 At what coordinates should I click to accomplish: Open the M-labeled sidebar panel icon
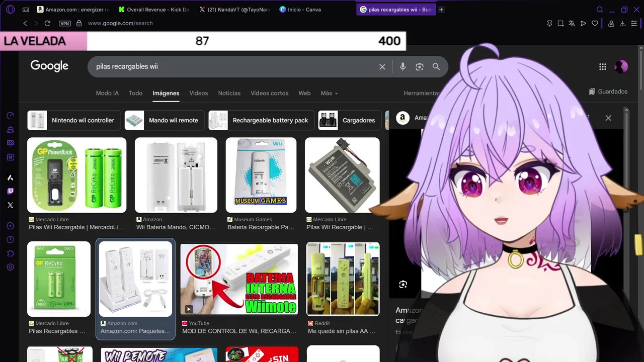[x=10, y=157]
